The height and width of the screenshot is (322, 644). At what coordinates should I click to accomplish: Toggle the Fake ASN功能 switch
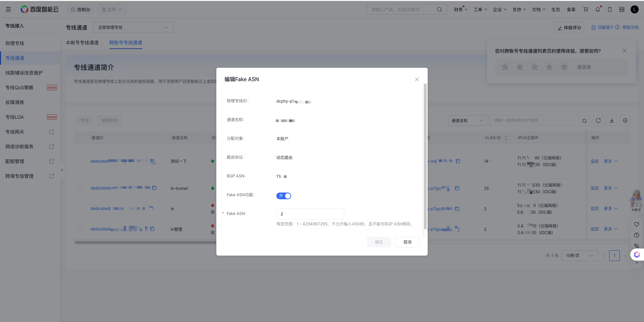(x=284, y=196)
